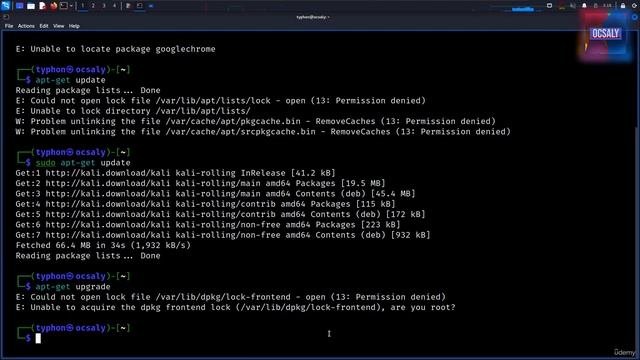Click the lock-frontend 'Could not open lock file' line

231,297
